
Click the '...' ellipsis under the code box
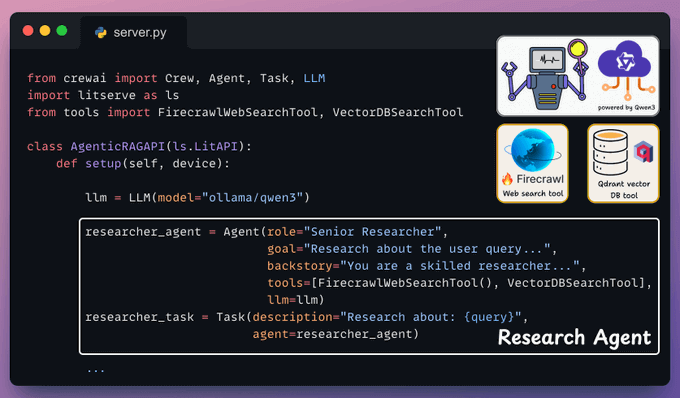(x=96, y=371)
